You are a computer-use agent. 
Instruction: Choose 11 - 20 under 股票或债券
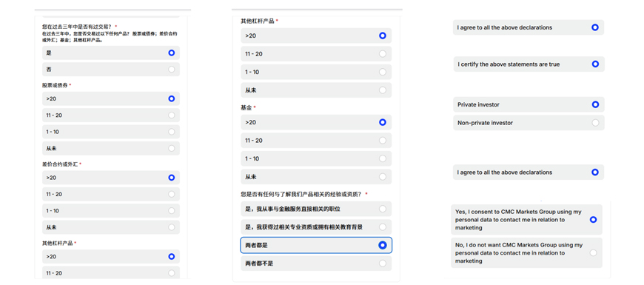coord(111,115)
